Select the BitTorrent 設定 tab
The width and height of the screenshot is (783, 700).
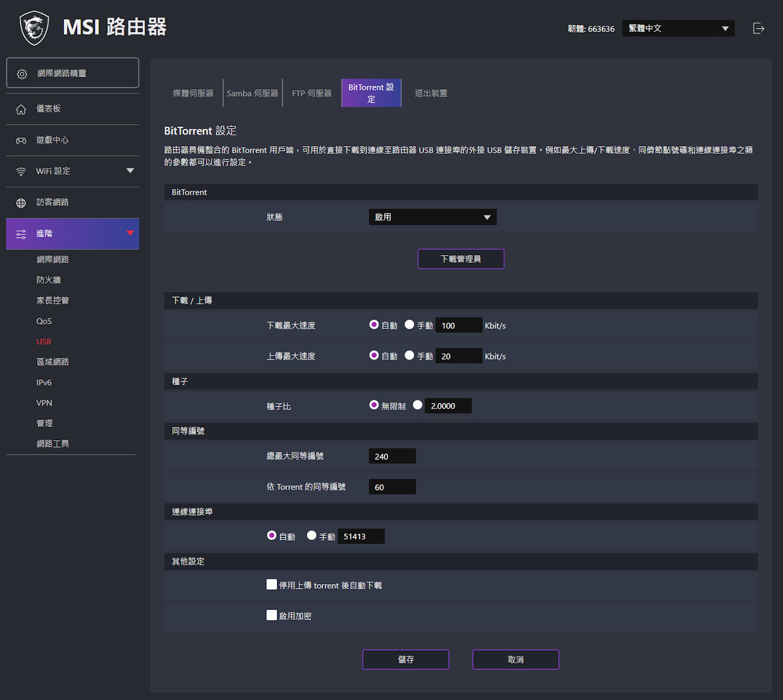(x=371, y=93)
